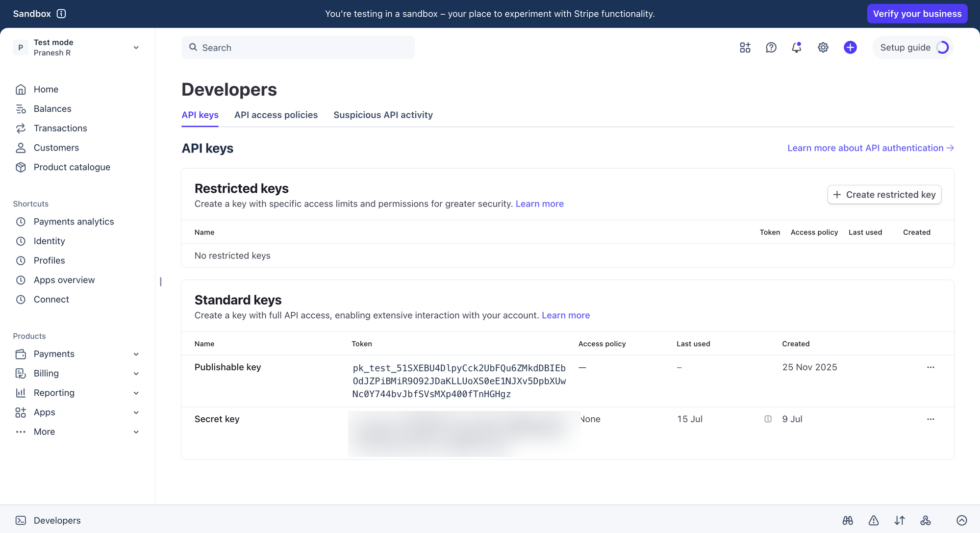Image resolution: width=980 pixels, height=533 pixels.
Task: Open Customers via the person icon
Action: tap(21, 148)
